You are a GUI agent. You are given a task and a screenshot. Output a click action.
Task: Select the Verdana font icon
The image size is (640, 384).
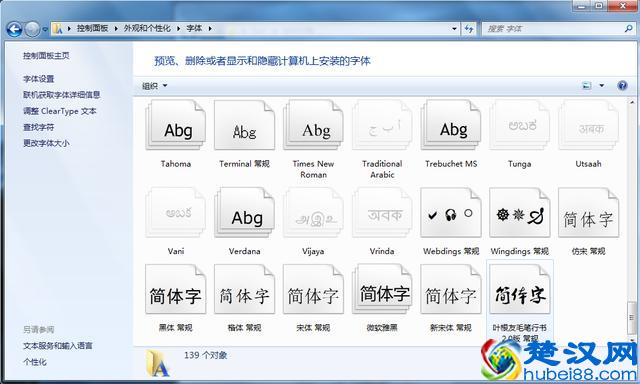coord(244,213)
